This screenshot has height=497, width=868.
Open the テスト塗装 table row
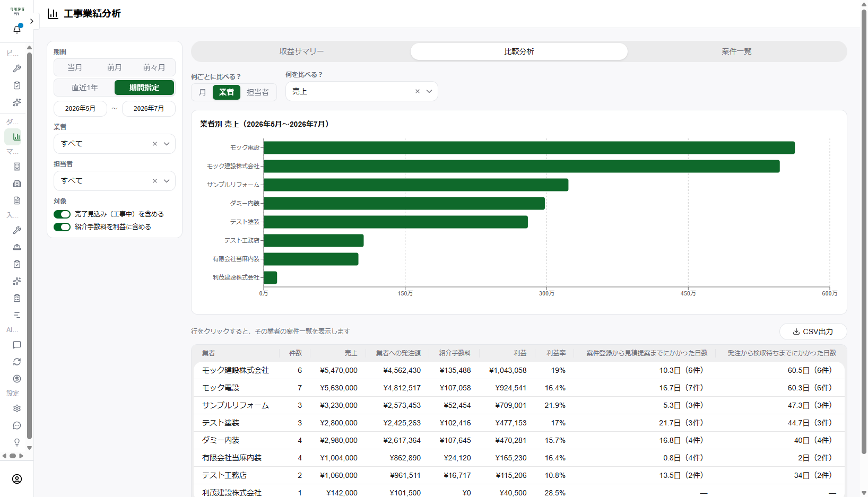click(x=519, y=423)
